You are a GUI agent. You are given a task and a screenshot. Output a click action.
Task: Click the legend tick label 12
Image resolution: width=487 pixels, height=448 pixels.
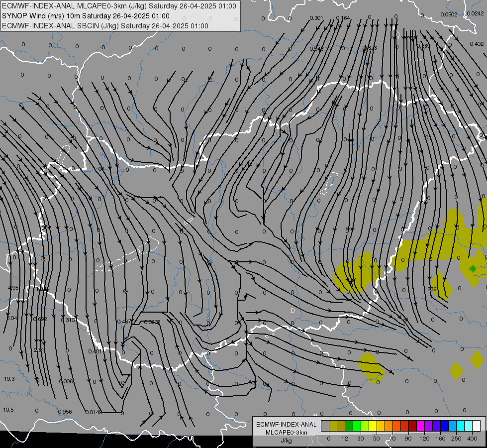345,439
